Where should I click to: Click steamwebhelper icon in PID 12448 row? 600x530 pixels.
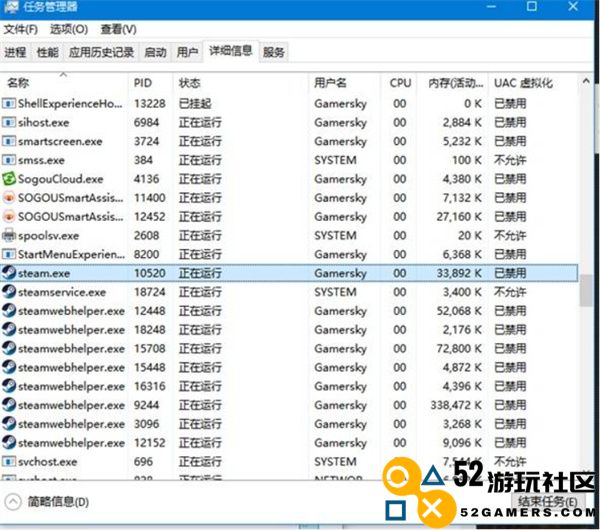(9, 311)
